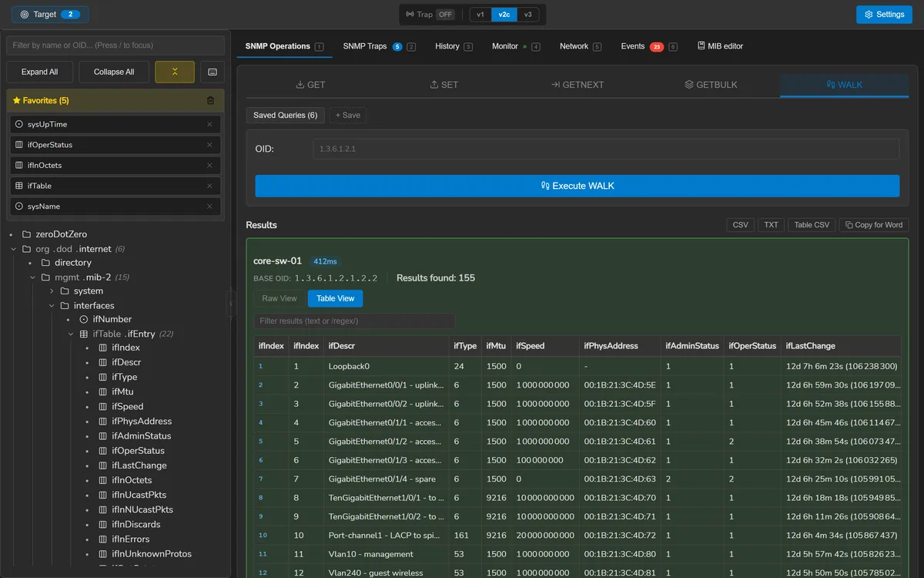Image resolution: width=924 pixels, height=578 pixels.
Task: Click the OID input field
Action: pos(606,149)
